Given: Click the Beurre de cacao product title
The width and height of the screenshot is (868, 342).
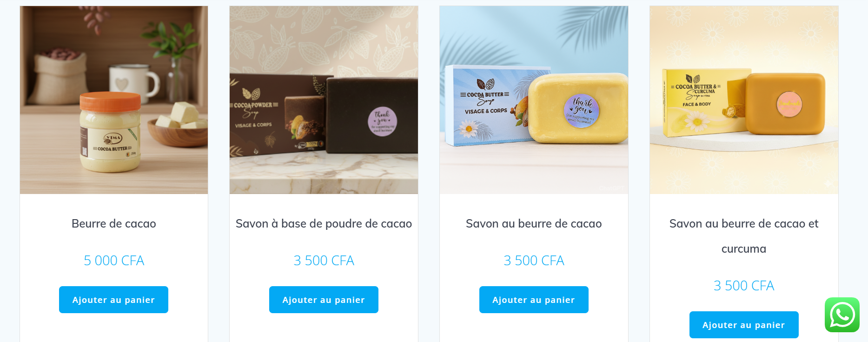Looking at the screenshot, I should click(x=114, y=224).
